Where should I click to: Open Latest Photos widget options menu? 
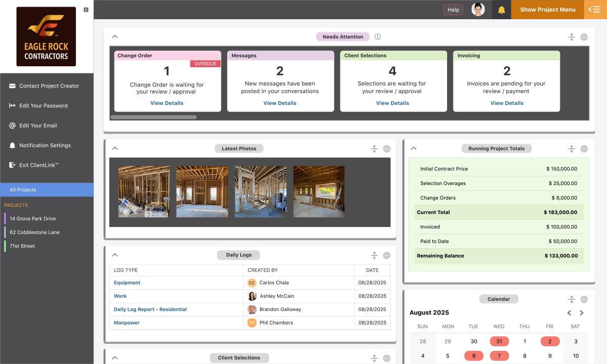(x=386, y=149)
